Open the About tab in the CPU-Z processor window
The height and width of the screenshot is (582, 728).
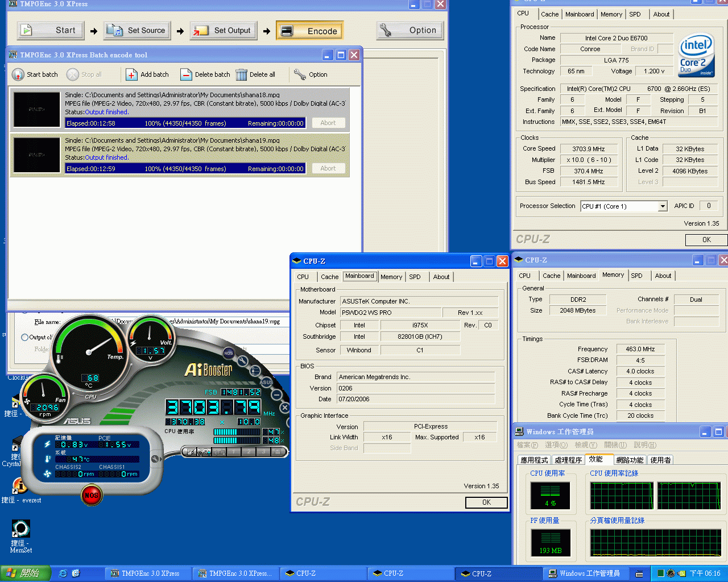pos(661,14)
